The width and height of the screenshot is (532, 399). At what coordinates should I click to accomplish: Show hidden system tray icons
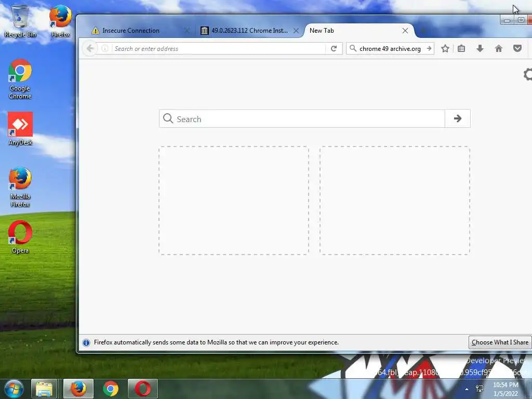coord(467,389)
